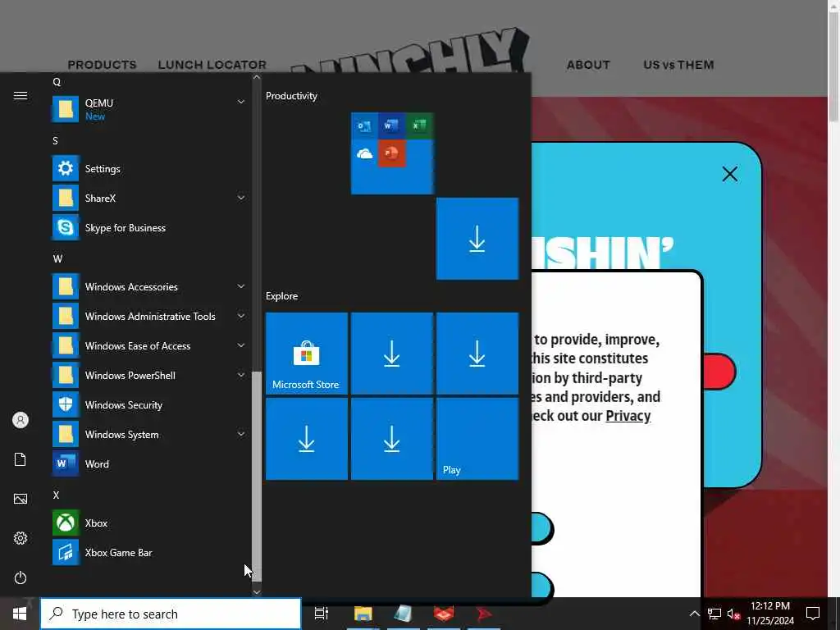
Task: Click the Explore group title
Action: 282,295
